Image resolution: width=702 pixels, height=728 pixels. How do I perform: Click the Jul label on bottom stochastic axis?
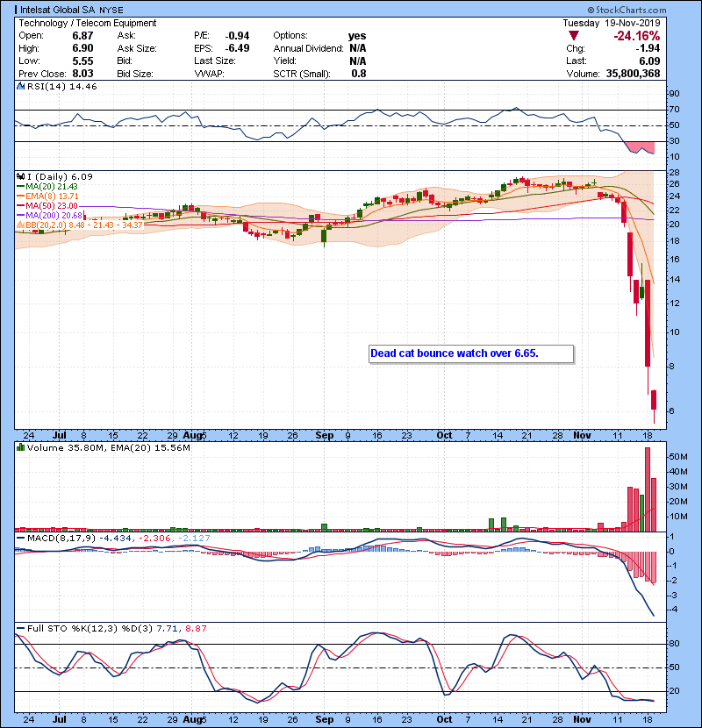tap(59, 719)
